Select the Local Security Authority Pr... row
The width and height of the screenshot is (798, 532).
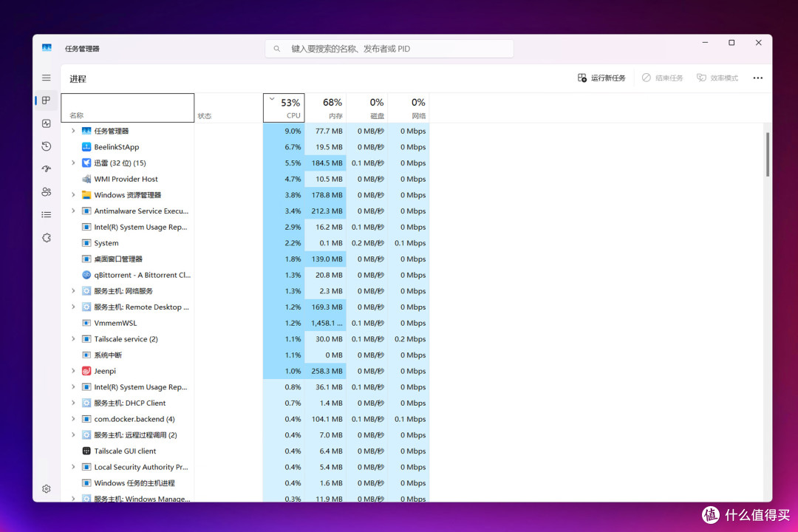[x=245, y=467]
